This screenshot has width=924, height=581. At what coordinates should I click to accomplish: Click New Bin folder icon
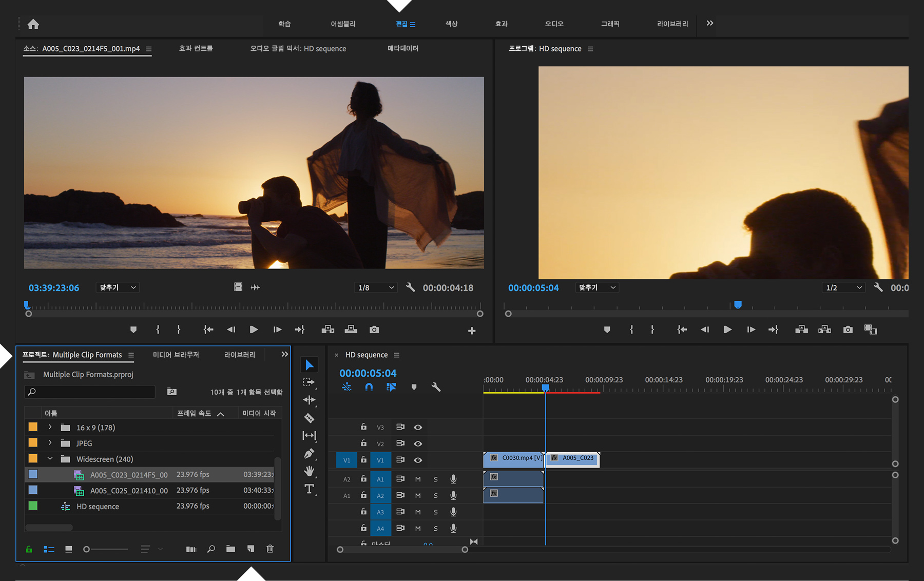coord(230,549)
